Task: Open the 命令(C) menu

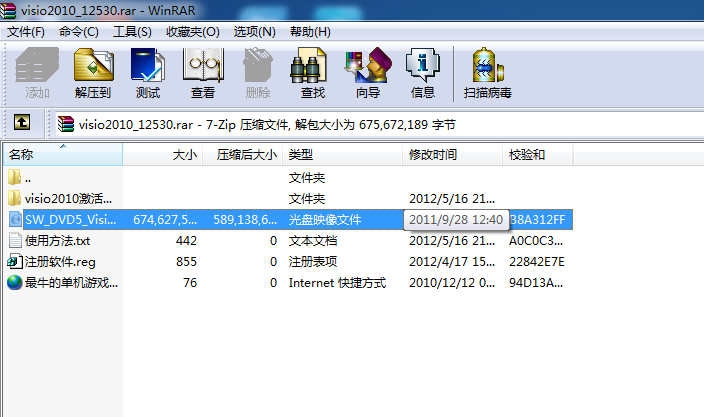Action: coord(79,32)
